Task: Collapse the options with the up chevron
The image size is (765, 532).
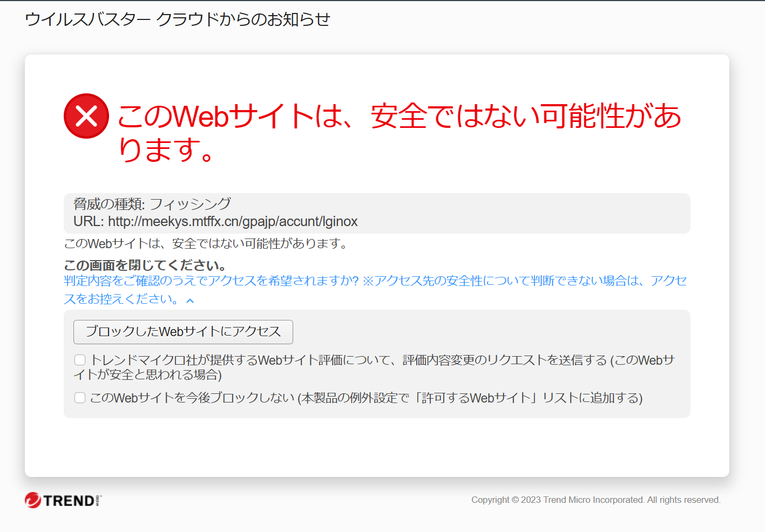Action: coord(190,301)
